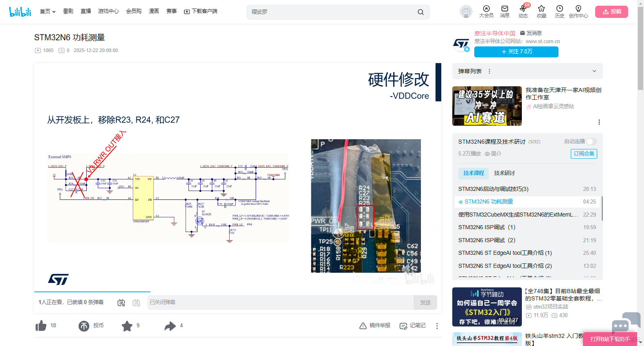Click the video player progress bar
Screen dimensions: 644x346
(x=238, y=292)
